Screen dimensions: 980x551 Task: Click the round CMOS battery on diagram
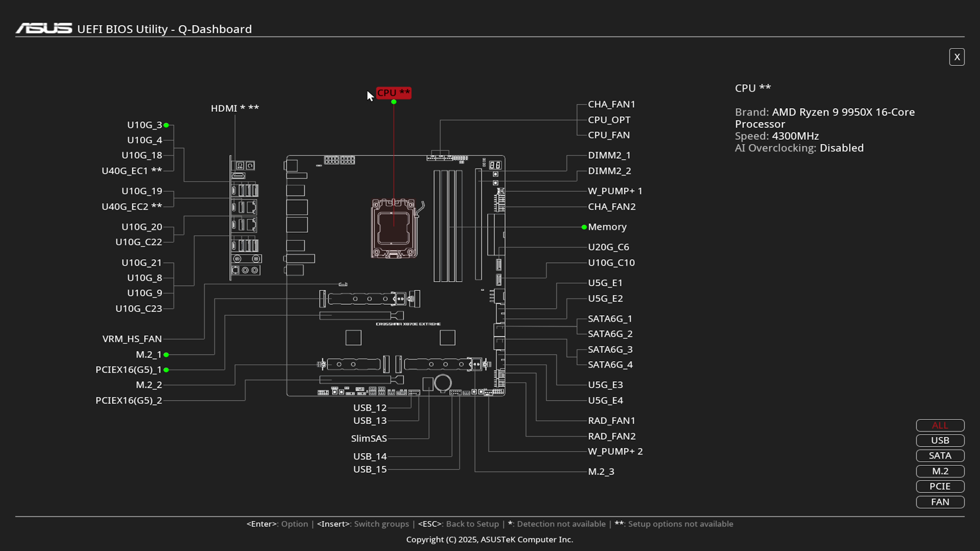(443, 383)
